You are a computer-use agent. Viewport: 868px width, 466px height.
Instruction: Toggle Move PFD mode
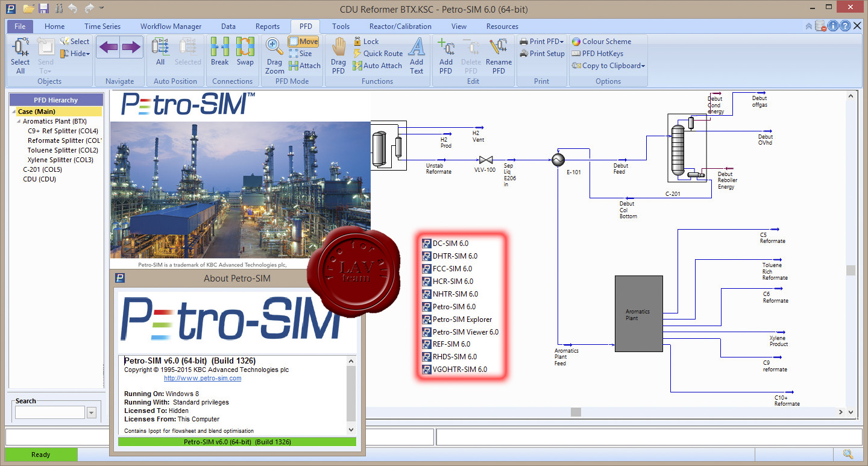coord(303,42)
